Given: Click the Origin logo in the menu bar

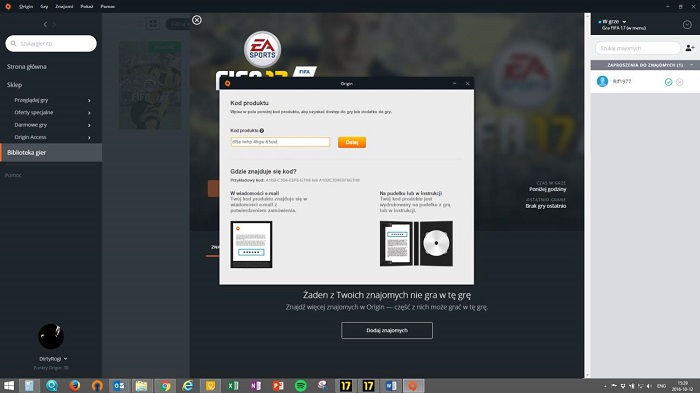Looking at the screenshot, I should tap(8, 6).
